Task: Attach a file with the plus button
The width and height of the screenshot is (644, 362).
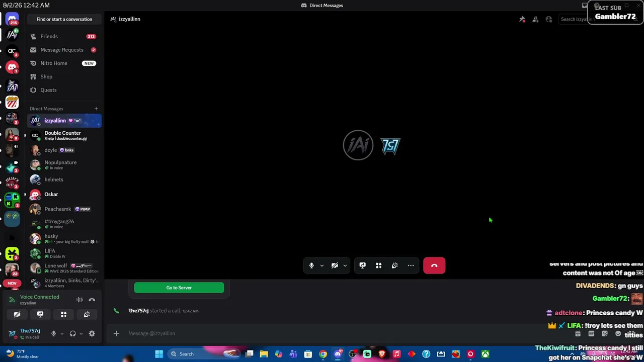Action: (x=116, y=333)
